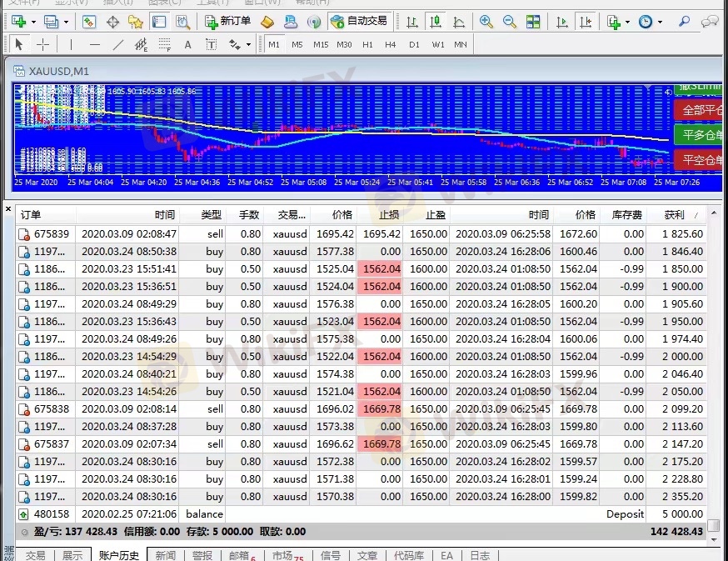
Task: Select the trendline drawing tool
Action: pyautogui.click(x=117, y=45)
